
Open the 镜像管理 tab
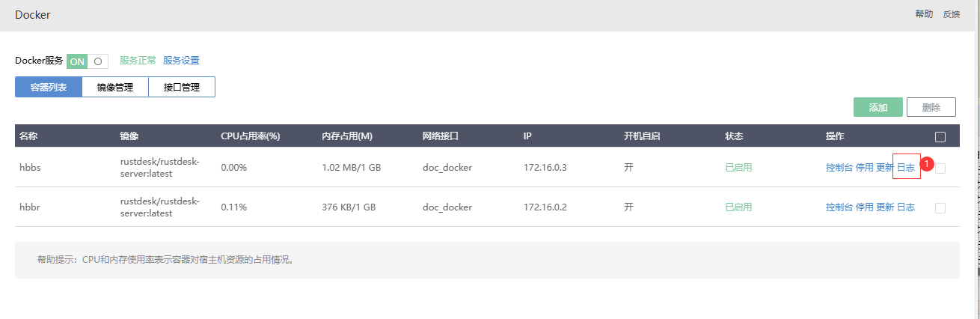click(115, 87)
